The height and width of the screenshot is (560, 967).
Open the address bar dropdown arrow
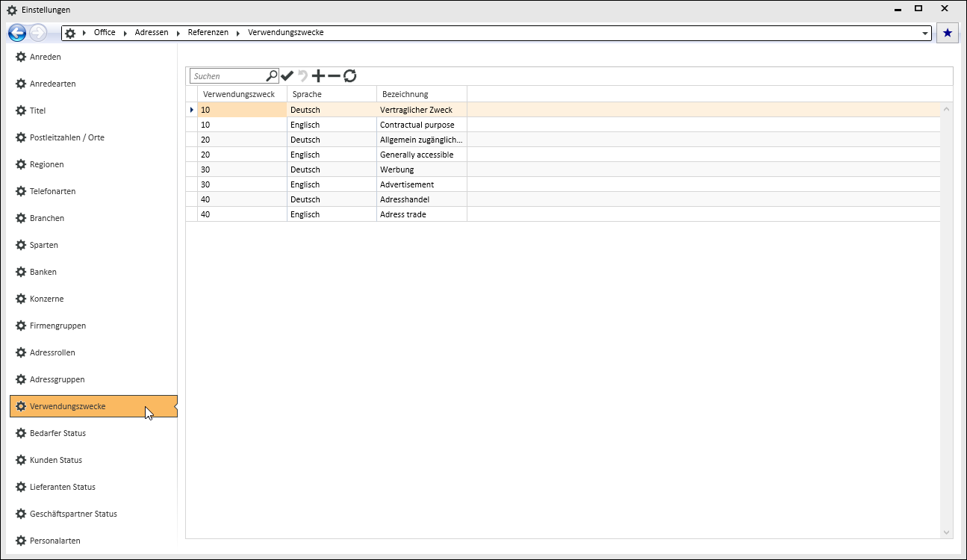[x=926, y=34]
